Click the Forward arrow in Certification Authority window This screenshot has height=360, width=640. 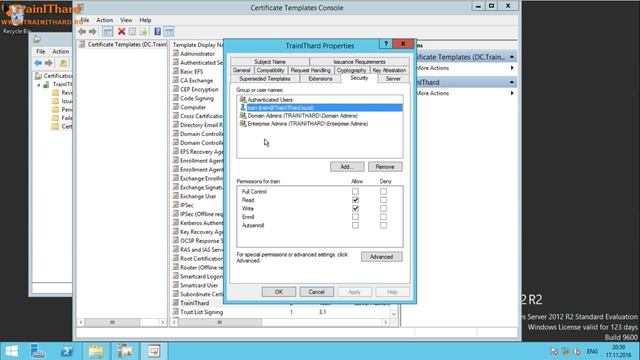pos(49,63)
